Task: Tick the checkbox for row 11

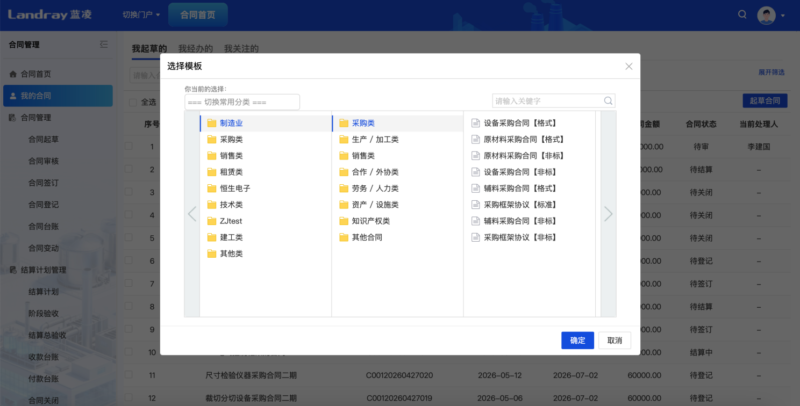Action: 129,375
